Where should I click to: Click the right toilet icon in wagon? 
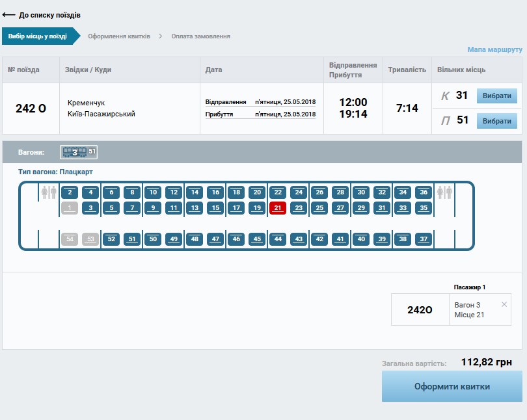(445, 192)
